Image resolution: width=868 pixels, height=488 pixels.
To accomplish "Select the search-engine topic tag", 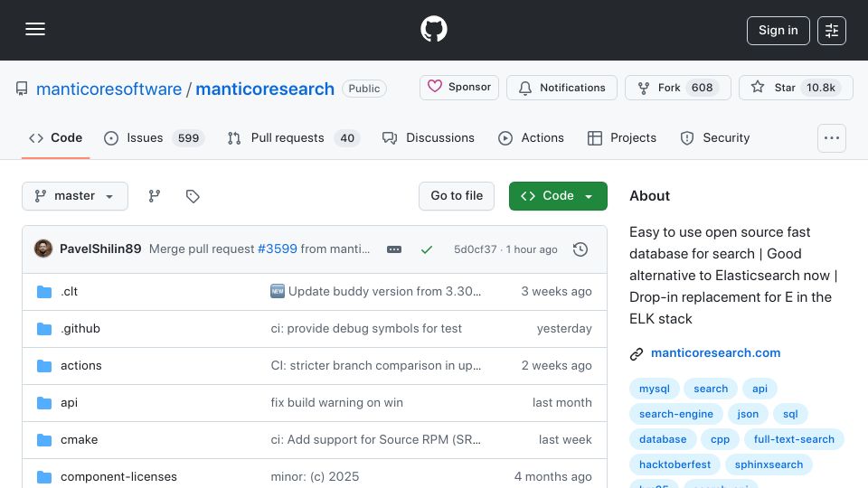I will pyautogui.click(x=676, y=415).
